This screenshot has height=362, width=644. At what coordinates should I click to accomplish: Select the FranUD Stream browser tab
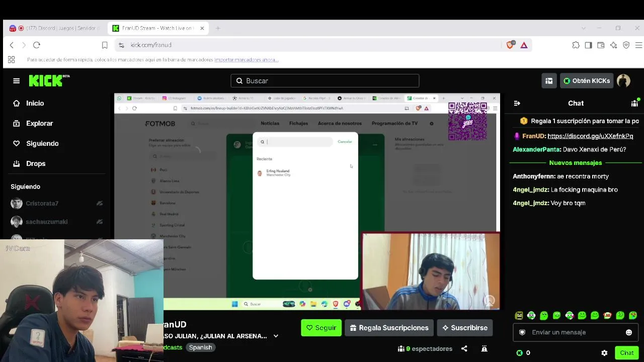tap(158, 28)
